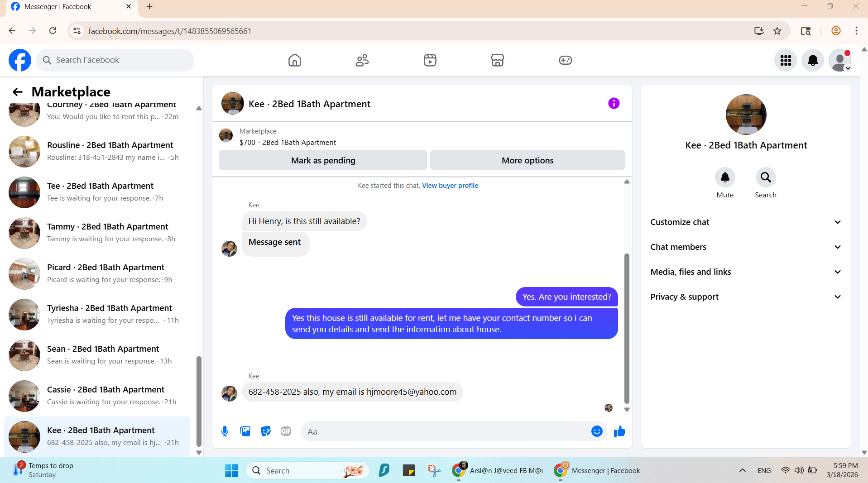Click the conversation information icon
Viewport: 868px width, 483px height.
click(614, 104)
